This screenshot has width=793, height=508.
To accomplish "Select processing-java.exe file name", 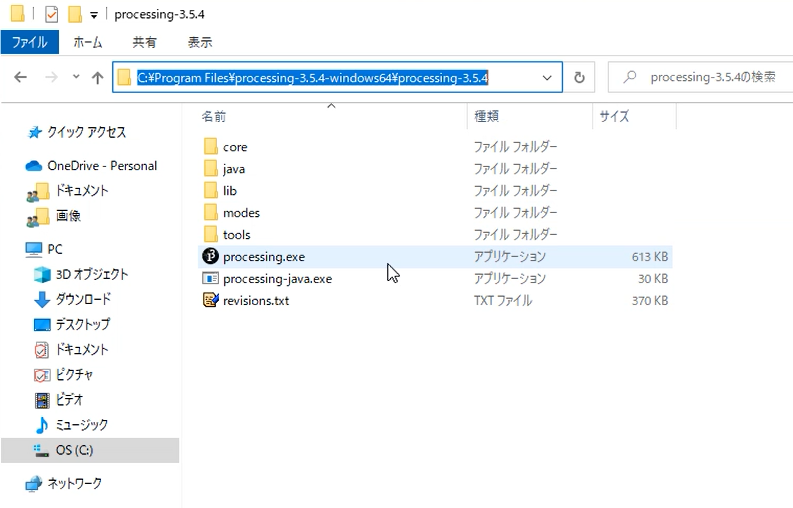I will (278, 279).
